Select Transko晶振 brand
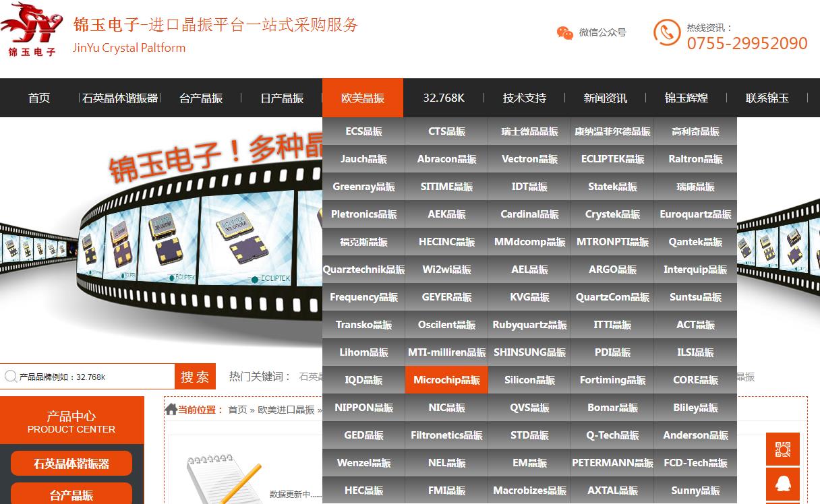820x504 pixels. (363, 325)
